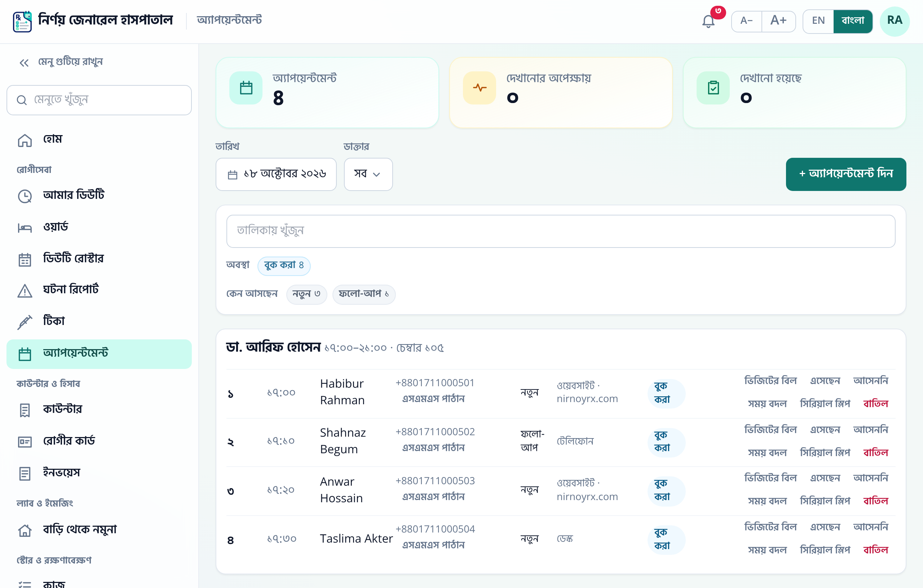The image size is (923, 588).
Task: Open কাউন্টার receipt icon
Action: [x=25, y=410]
